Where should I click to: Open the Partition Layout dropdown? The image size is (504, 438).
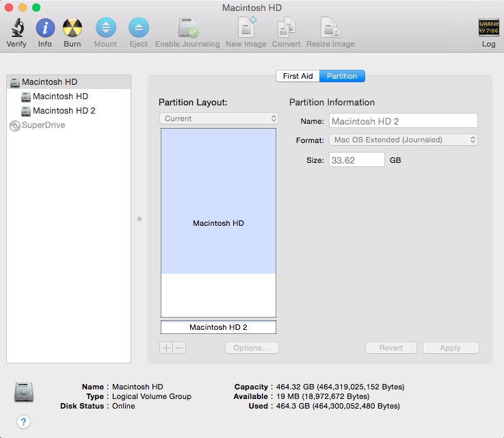click(219, 118)
